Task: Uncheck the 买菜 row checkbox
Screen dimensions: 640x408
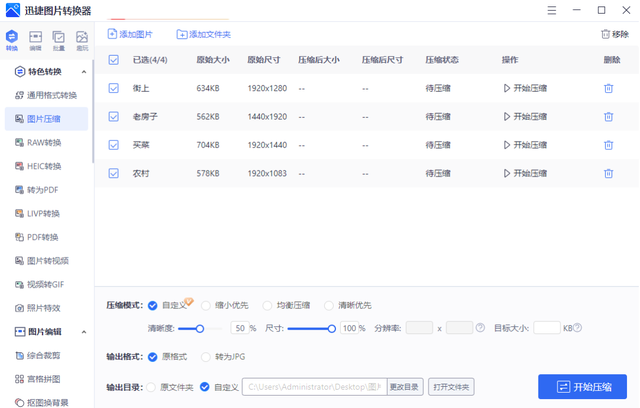Action: (113, 145)
